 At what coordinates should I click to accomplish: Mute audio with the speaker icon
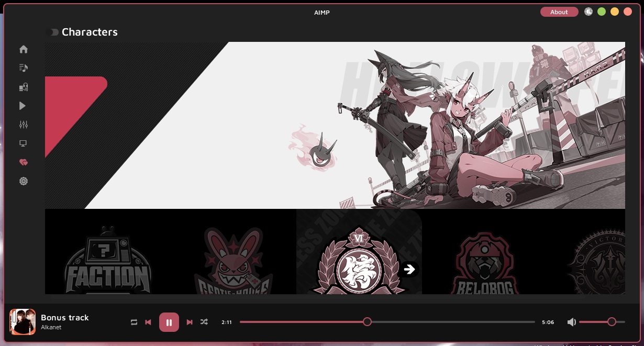tap(571, 322)
